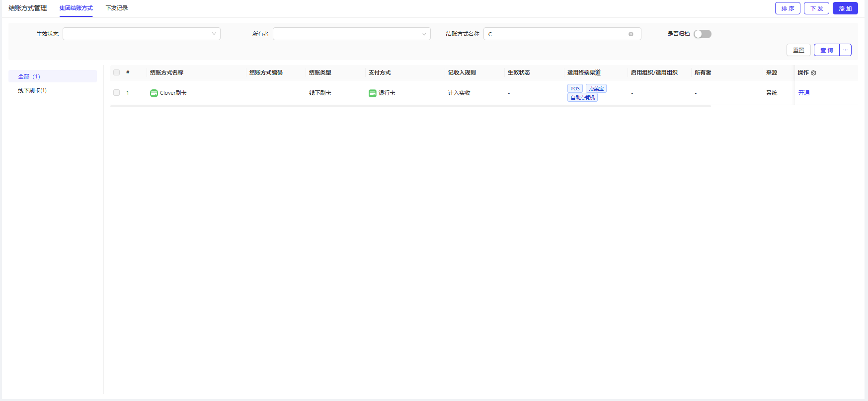Open the 所有者 dropdown
This screenshot has width=868, height=401.
click(x=352, y=34)
